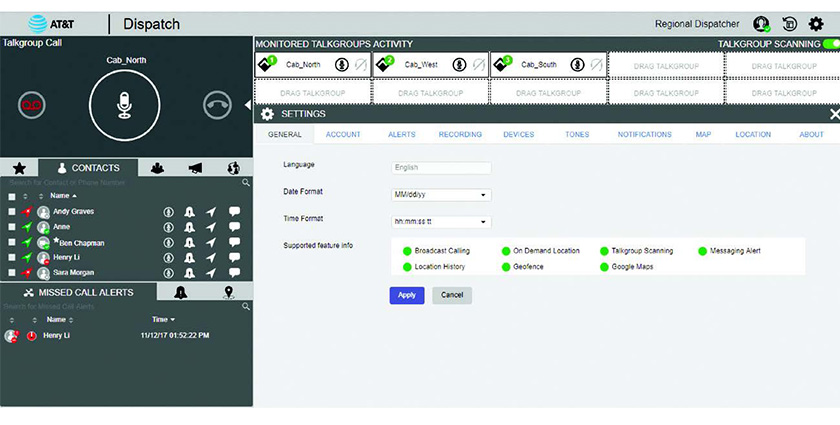Open dispatcher presence status icon
This screenshot has height=425, width=840.
click(761, 24)
